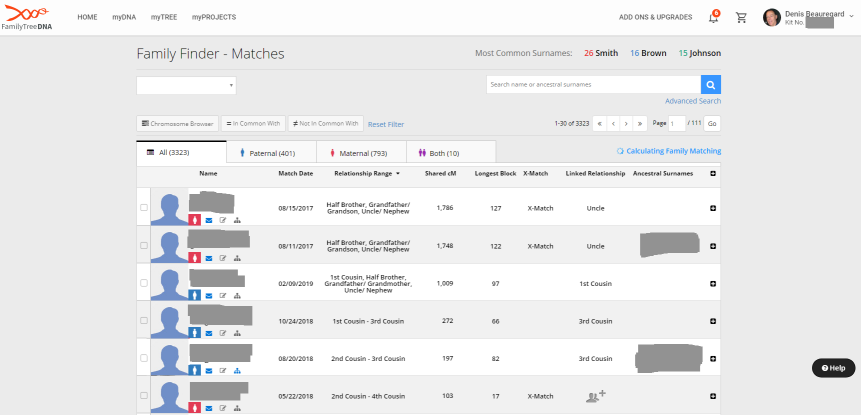Image resolution: width=861 pixels, height=415 pixels.
Task: Tick the checkbox for the 10/24/2018 match
Action: 144,320
